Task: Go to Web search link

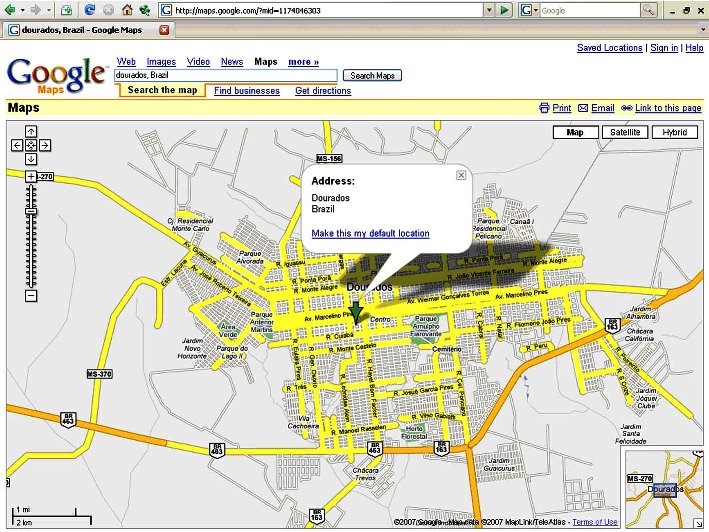Action: coord(126,61)
